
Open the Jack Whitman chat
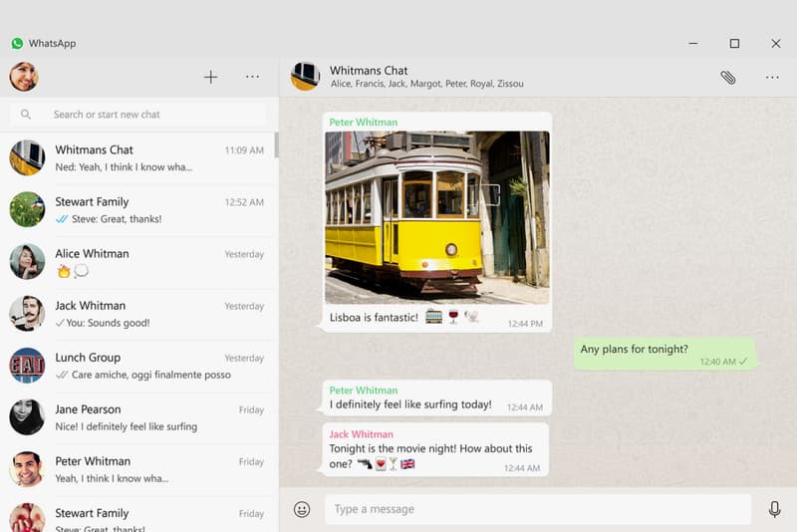(137, 314)
